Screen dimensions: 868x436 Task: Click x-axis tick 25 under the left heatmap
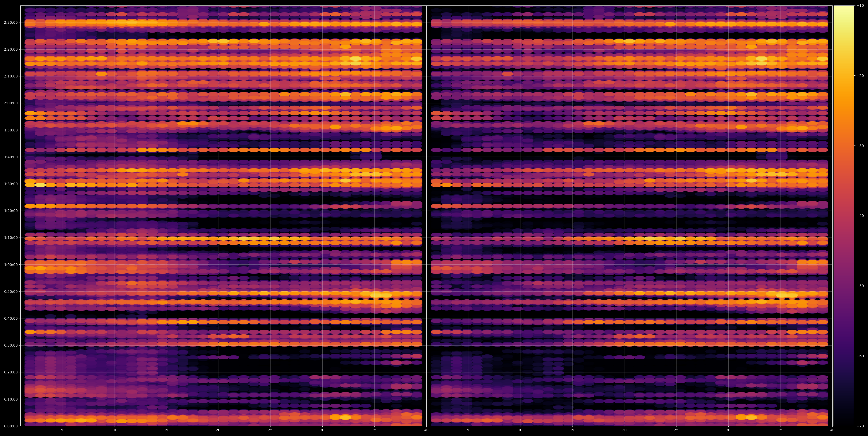click(270, 430)
